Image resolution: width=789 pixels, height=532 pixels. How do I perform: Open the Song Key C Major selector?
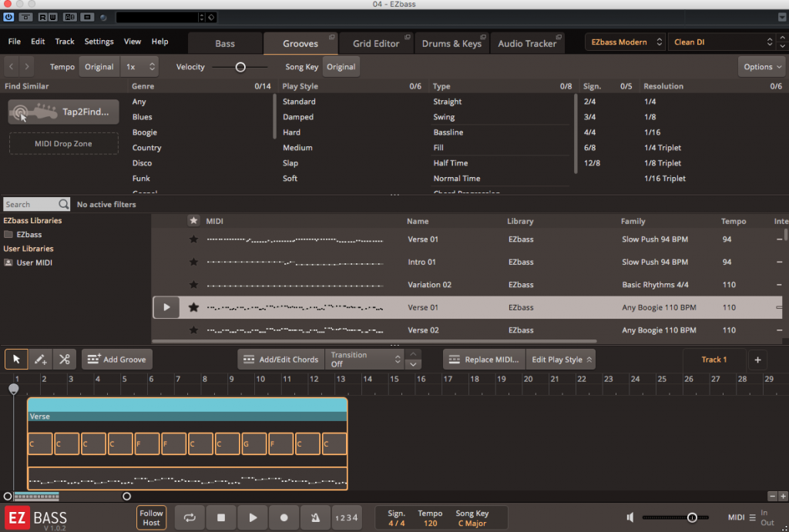click(x=472, y=518)
